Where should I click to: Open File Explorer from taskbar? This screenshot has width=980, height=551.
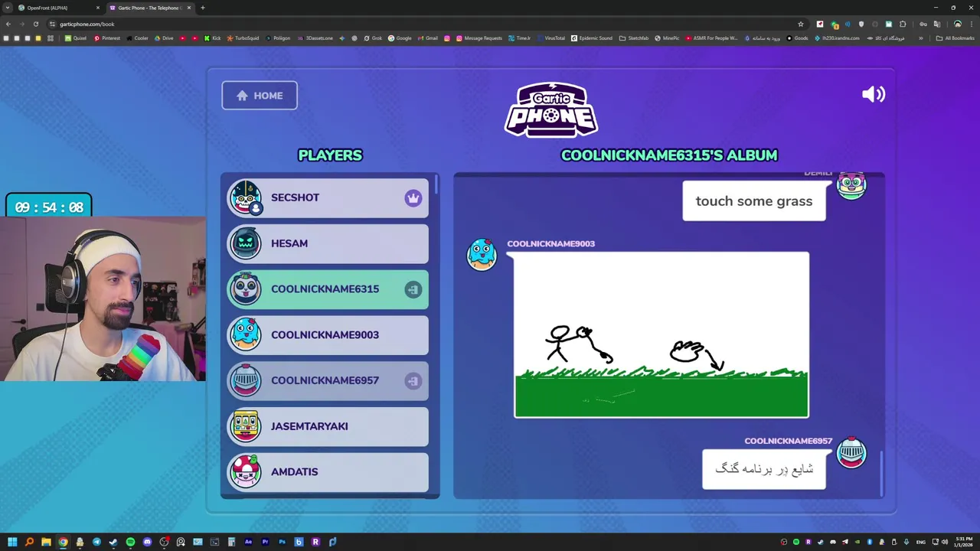click(x=46, y=542)
